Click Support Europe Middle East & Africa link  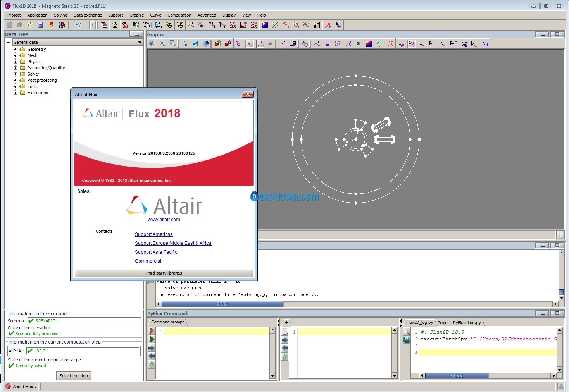[x=173, y=243]
